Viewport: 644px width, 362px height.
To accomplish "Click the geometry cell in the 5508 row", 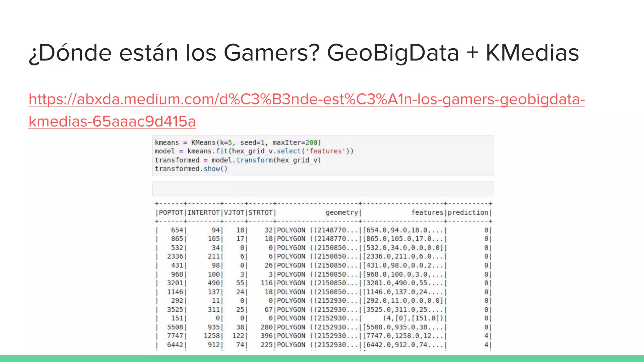I will point(317,327).
